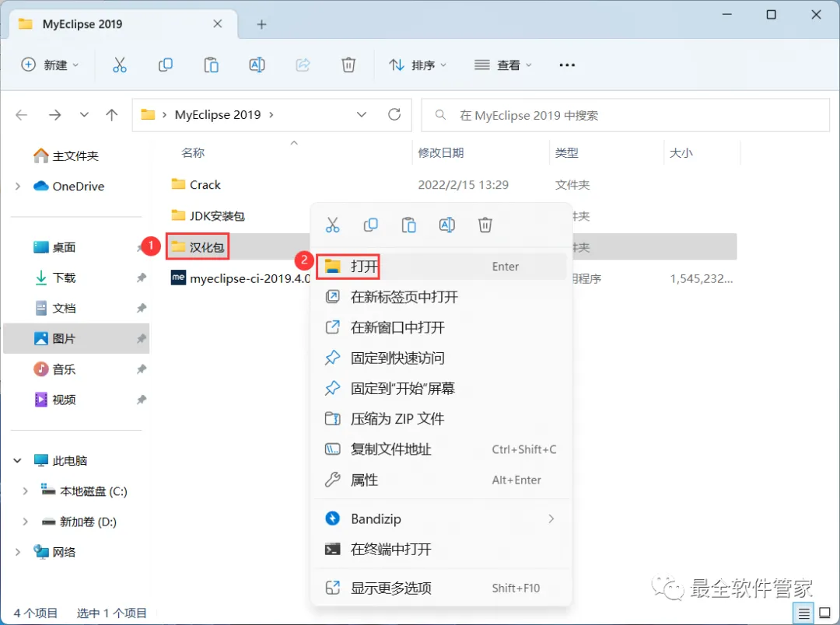Click the Rename icon in the top toolbar
Image resolution: width=840 pixels, height=625 pixels.
click(x=257, y=65)
